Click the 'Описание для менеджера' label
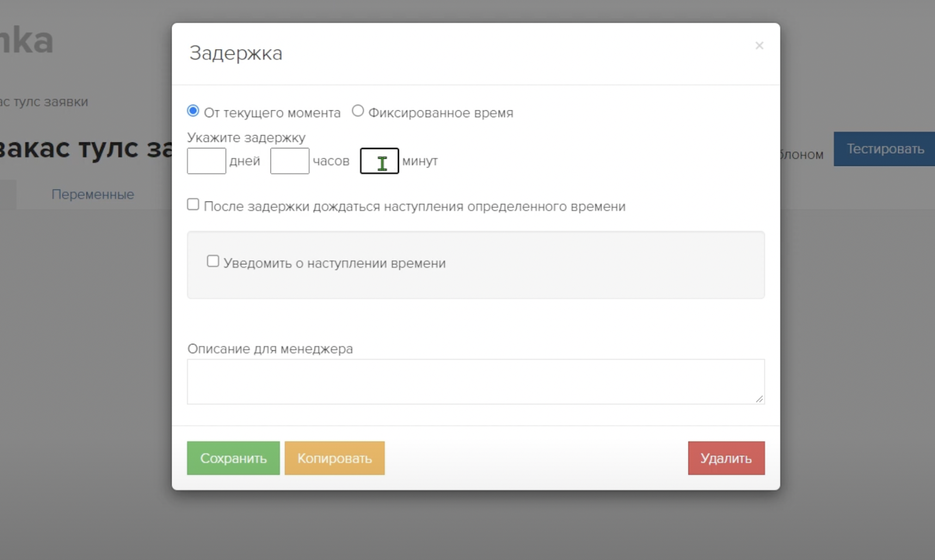The image size is (935, 560). pyautogui.click(x=270, y=349)
